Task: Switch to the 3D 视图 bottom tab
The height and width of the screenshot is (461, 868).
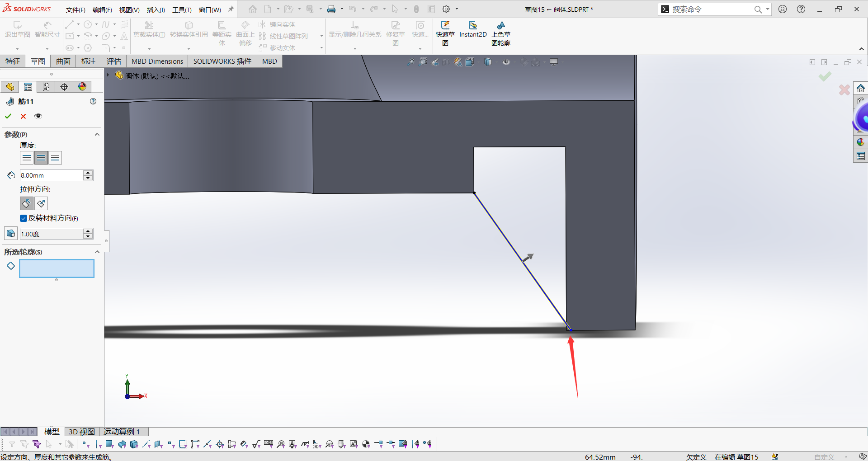Action: (82, 432)
